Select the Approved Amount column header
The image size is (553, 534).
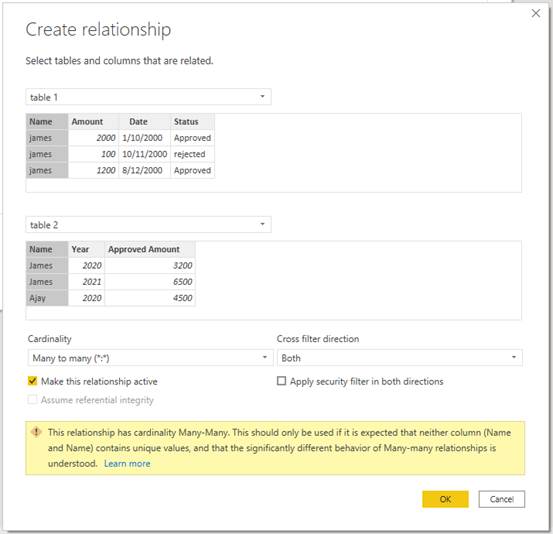(x=150, y=249)
